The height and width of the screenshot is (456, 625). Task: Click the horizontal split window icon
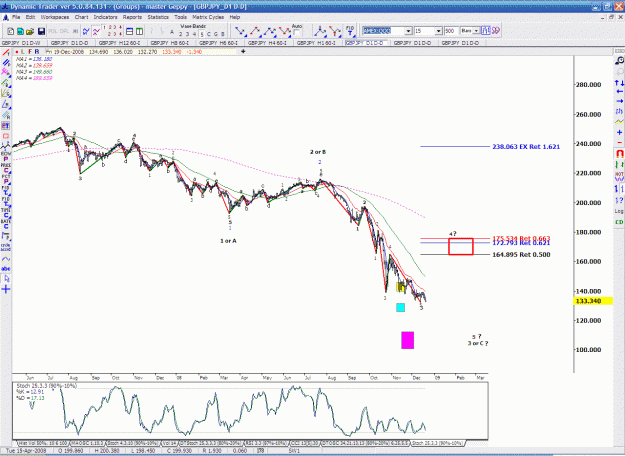coord(130,31)
